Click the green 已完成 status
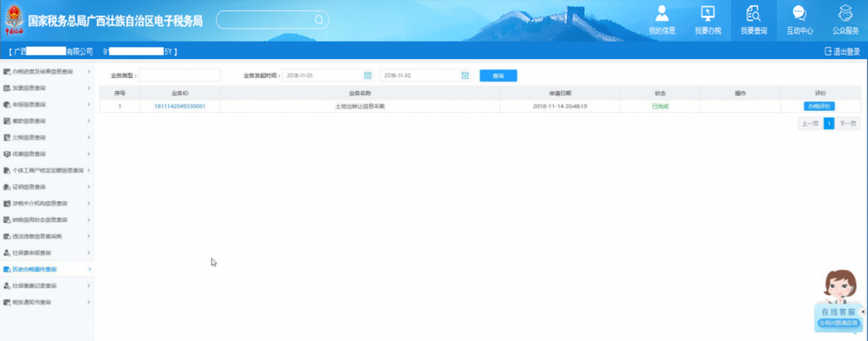This screenshot has height=341, width=868. click(660, 106)
